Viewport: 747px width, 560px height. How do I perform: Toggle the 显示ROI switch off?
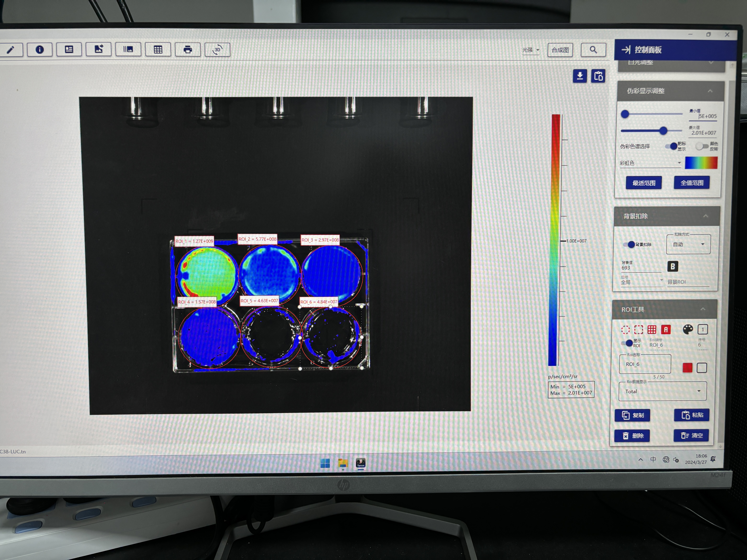tap(627, 343)
